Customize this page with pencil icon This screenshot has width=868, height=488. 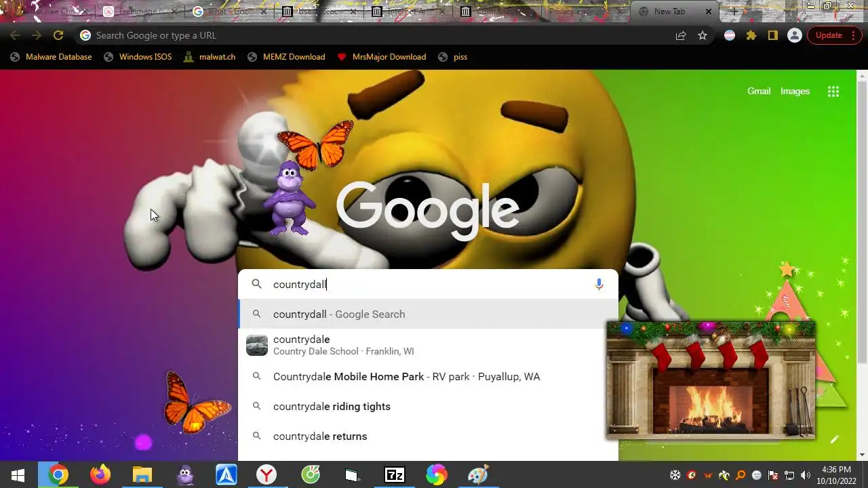tap(835, 439)
